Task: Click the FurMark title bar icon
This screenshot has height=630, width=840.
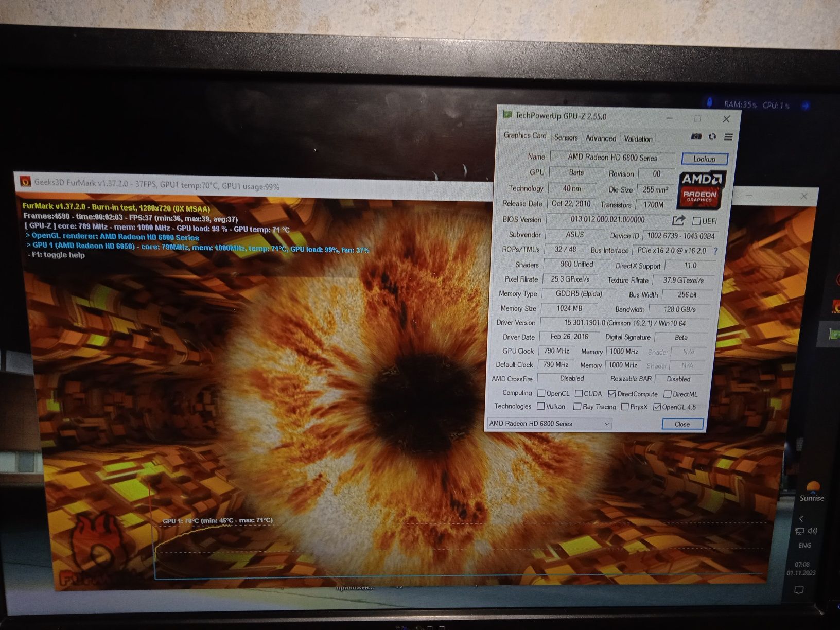Action: tap(25, 182)
